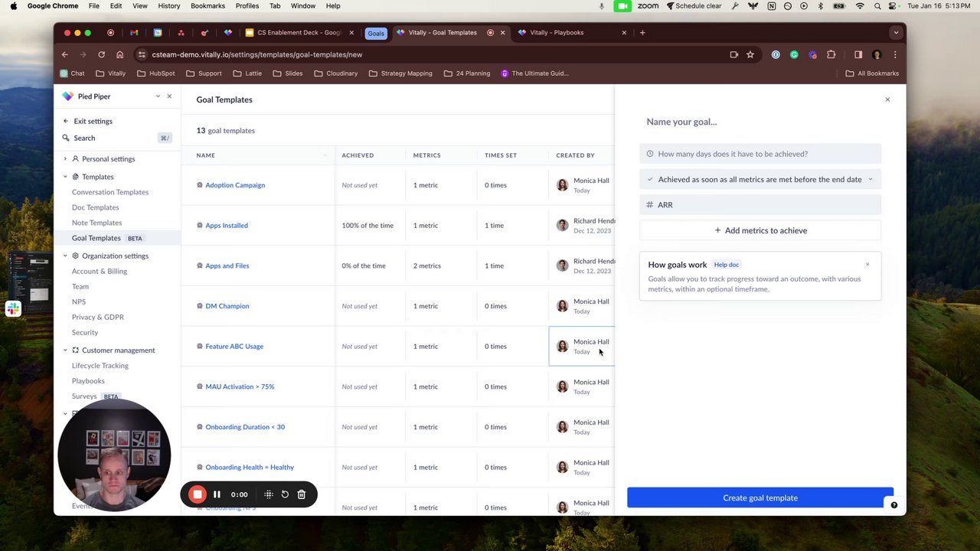This screenshot has height=551, width=980.
Task: Open the DM Champion goal template
Action: pyautogui.click(x=227, y=306)
